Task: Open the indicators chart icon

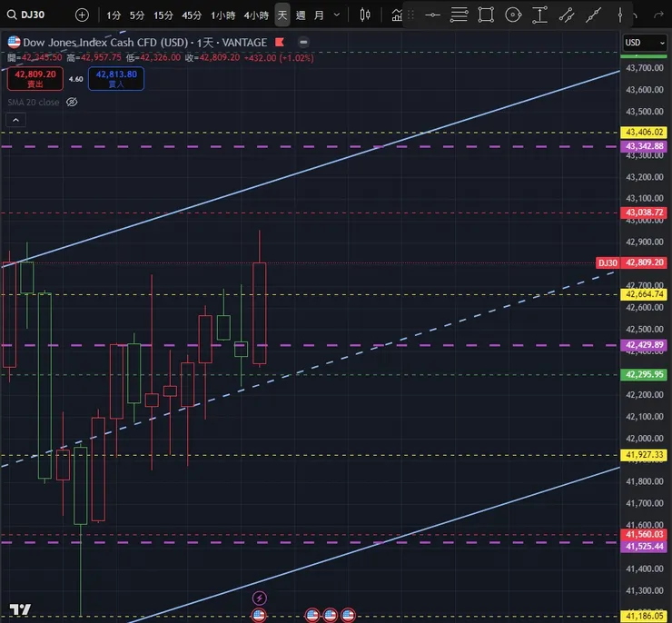Action: click(397, 15)
